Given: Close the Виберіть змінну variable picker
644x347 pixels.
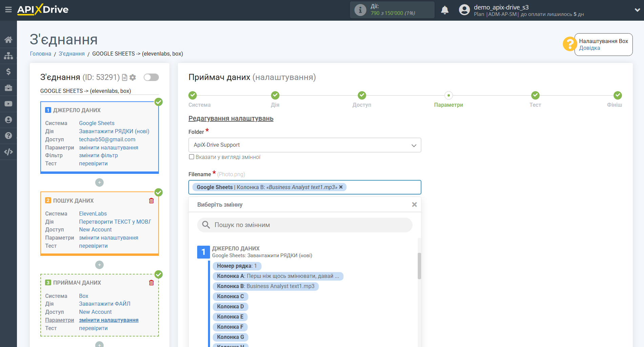Looking at the screenshot, I should 414,204.
